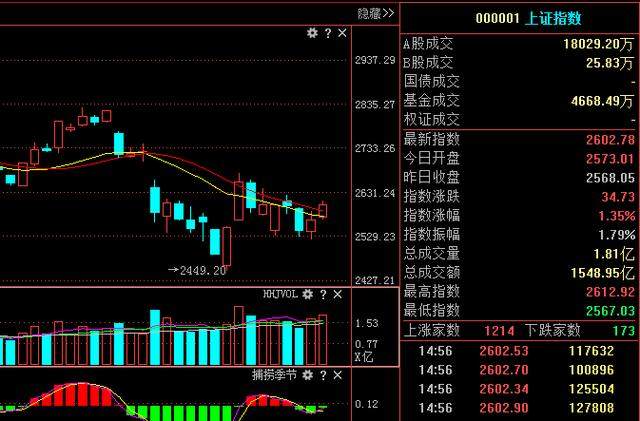Collapse side panel with 隐藏>> button

(x=376, y=13)
